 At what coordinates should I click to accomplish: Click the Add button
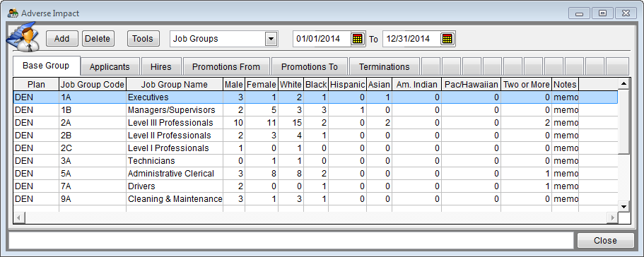coord(62,39)
